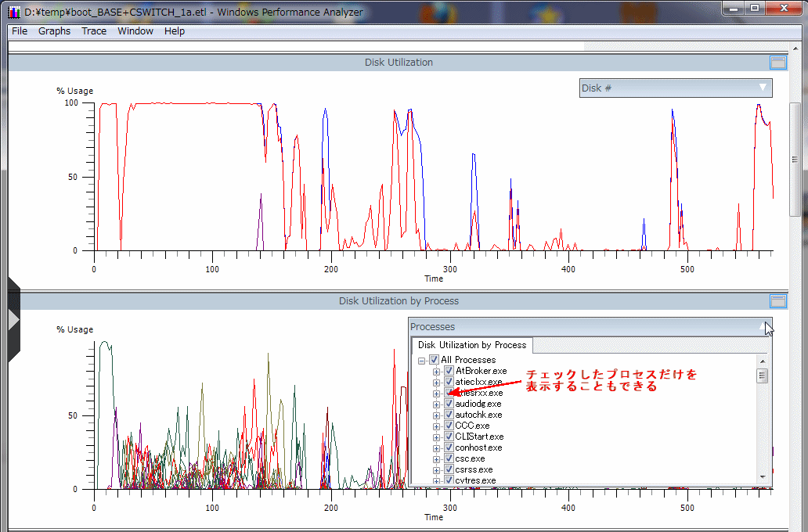Collapse the Processes legend panel arrow

(x=763, y=327)
